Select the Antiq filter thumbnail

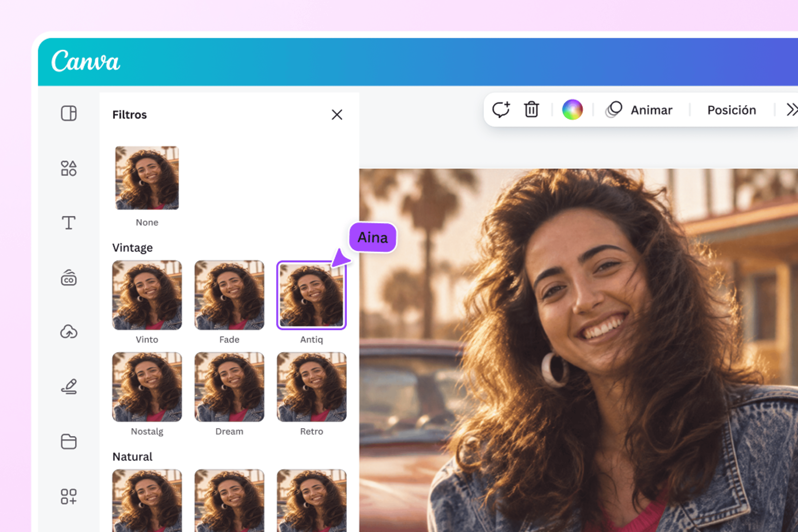point(311,295)
